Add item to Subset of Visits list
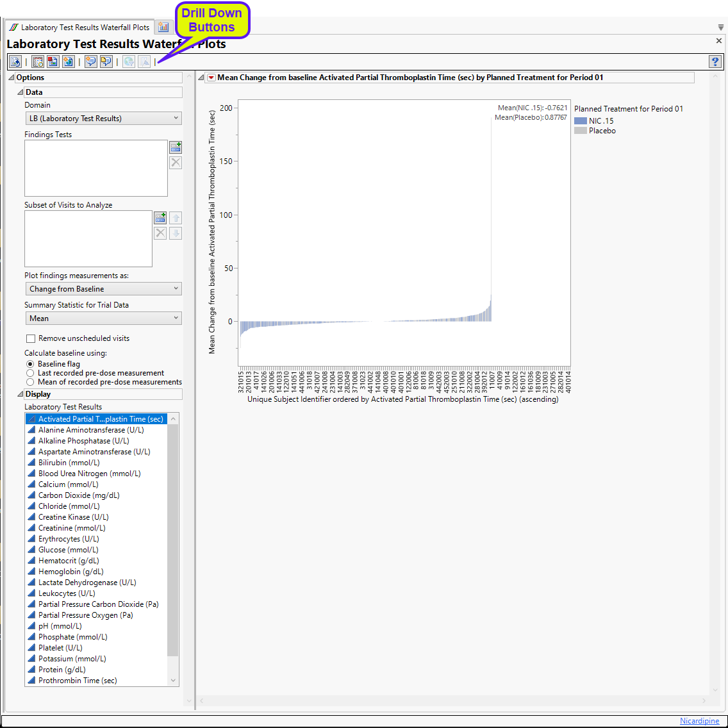Image resolution: width=728 pixels, height=728 pixels. 160,218
